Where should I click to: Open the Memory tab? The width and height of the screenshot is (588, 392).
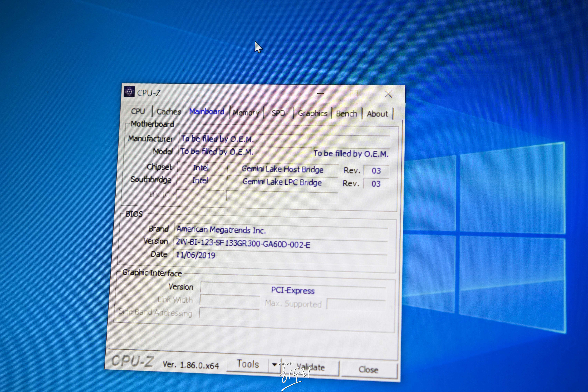[246, 113]
